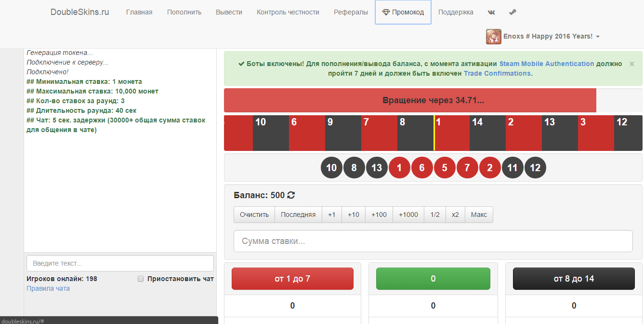Go to Контроль честности page

coord(288,12)
